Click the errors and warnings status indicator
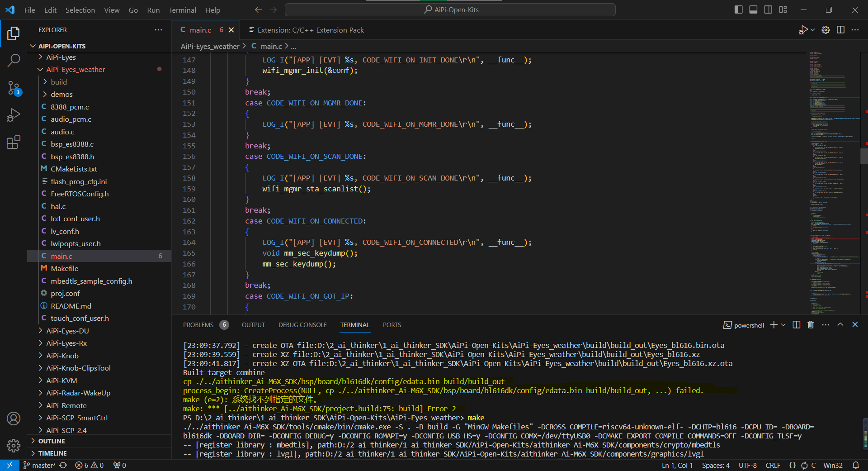This screenshot has width=868, height=471. pyautogui.click(x=90, y=465)
